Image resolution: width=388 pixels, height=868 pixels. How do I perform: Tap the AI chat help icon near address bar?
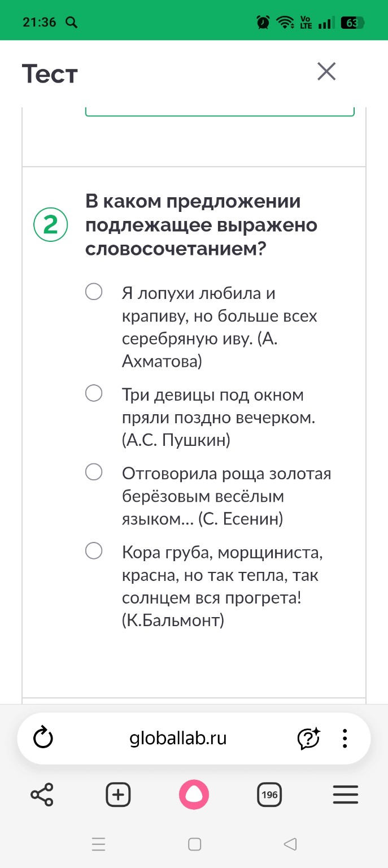pos(309,738)
